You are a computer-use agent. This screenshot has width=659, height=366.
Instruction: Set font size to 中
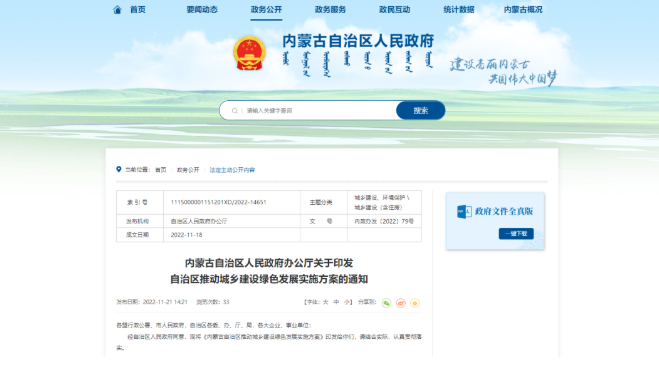(x=336, y=302)
